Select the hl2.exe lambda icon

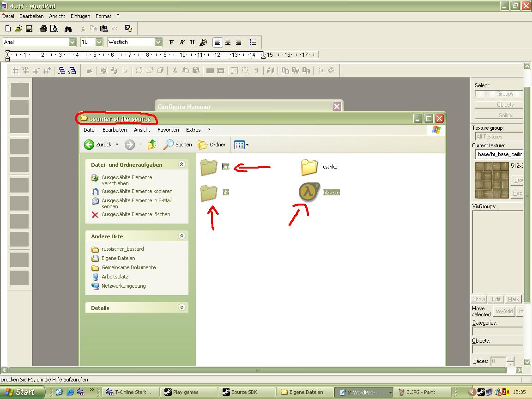click(x=309, y=192)
